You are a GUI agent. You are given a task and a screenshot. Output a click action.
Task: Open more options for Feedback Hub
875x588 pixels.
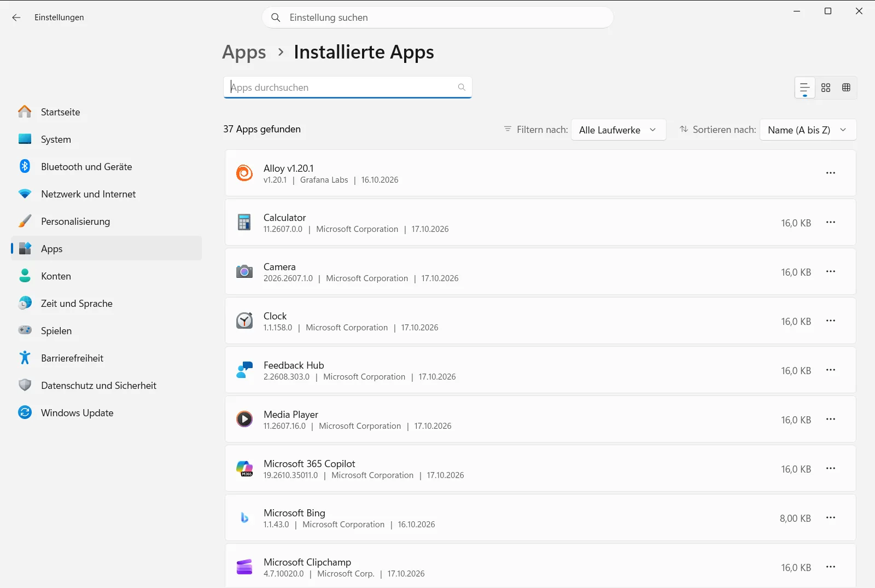tap(831, 370)
